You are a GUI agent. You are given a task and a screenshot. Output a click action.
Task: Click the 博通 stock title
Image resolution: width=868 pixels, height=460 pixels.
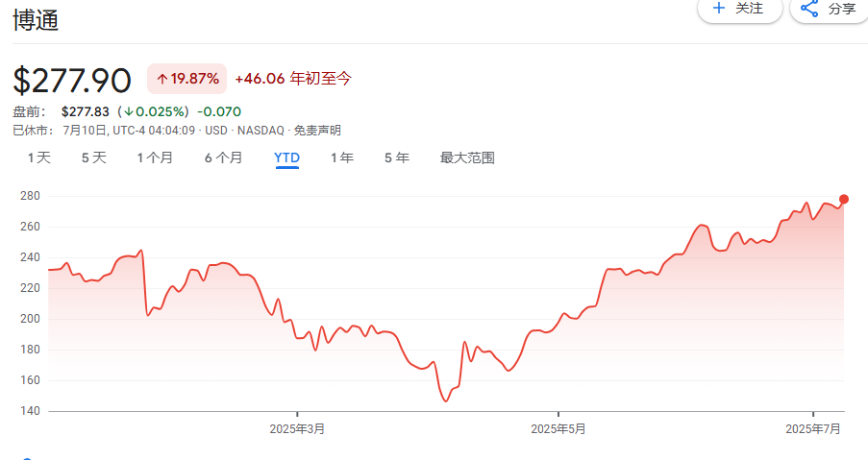[36, 20]
